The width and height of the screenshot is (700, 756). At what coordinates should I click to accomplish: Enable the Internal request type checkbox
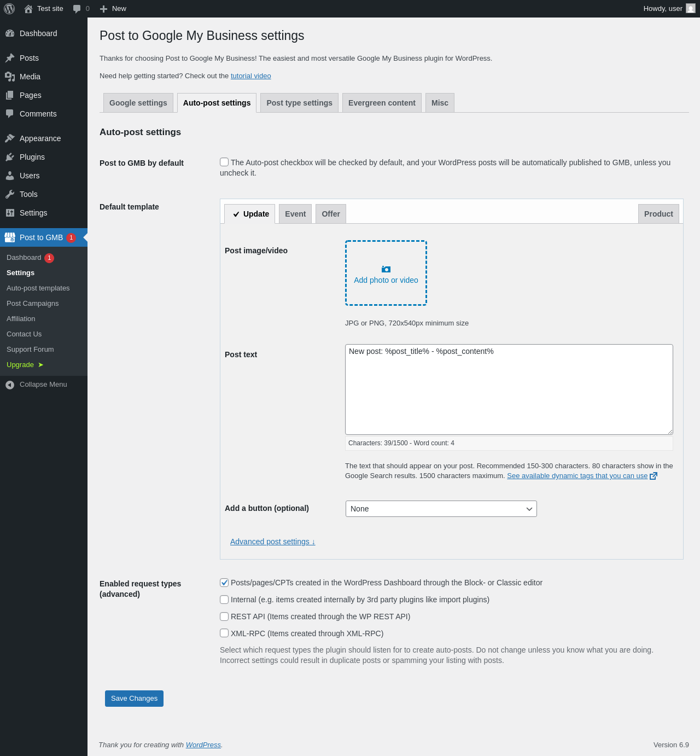click(x=224, y=600)
